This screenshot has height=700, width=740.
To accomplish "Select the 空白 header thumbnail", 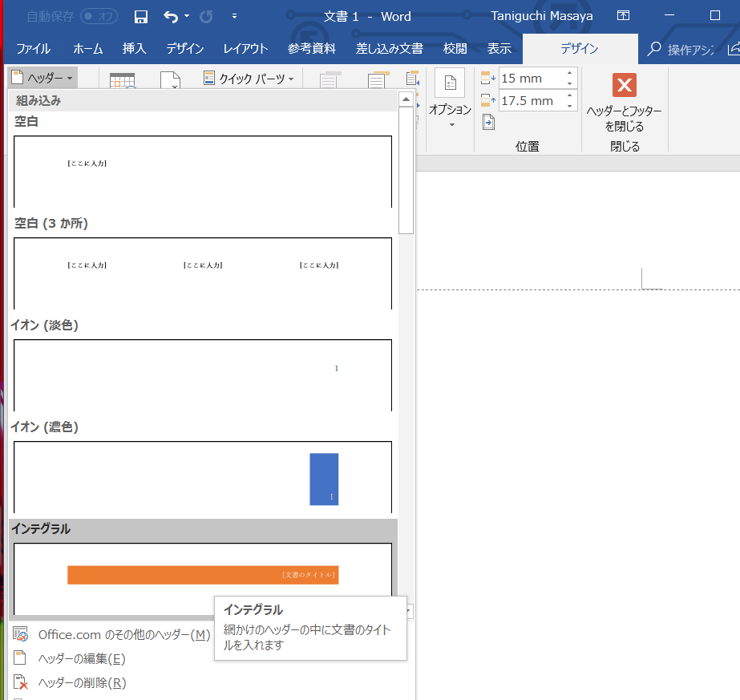I will pyautogui.click(x=203, y=172).
